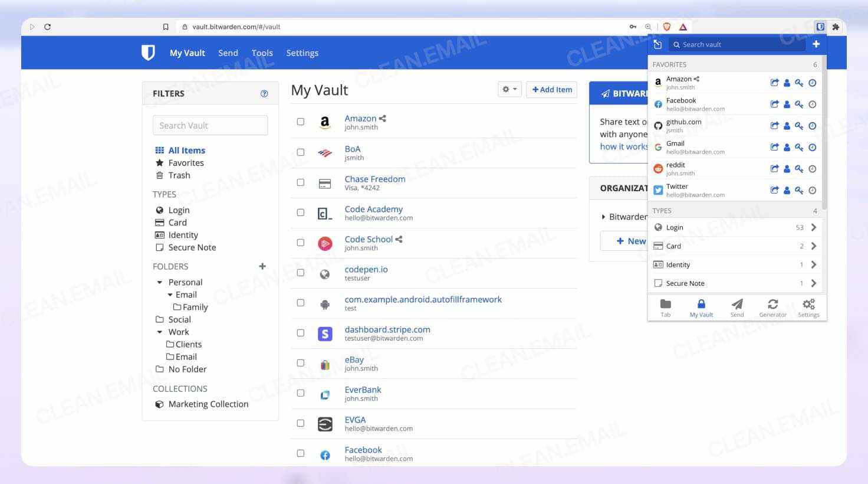Copy Gmail password using key icon
The image size is (868, 484).
coord(799,148)
